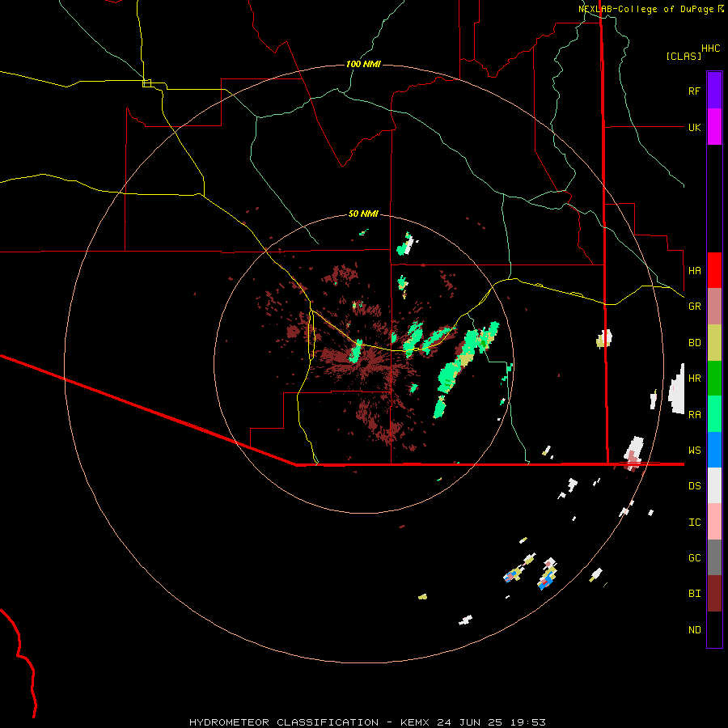Viewport: 728px width, 728px height.
Task: Click the GC legend label
Action: click(694, 558)
